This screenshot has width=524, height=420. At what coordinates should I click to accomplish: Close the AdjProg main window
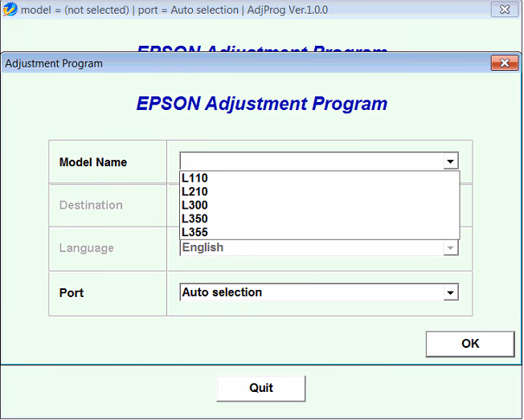505,10
